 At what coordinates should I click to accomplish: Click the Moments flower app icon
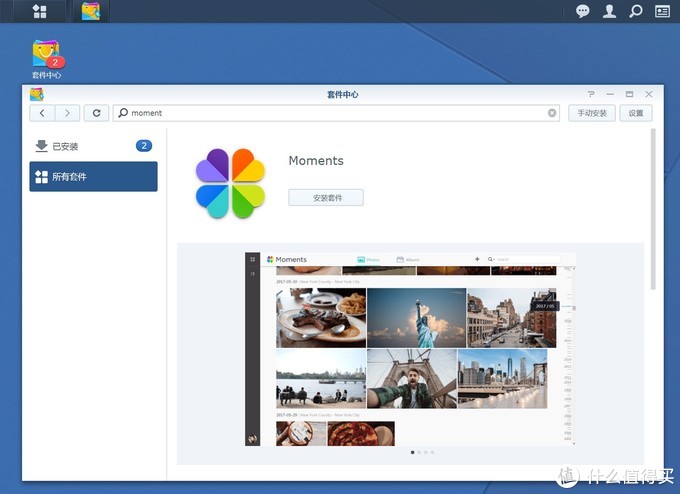click(x=230, y=183)
